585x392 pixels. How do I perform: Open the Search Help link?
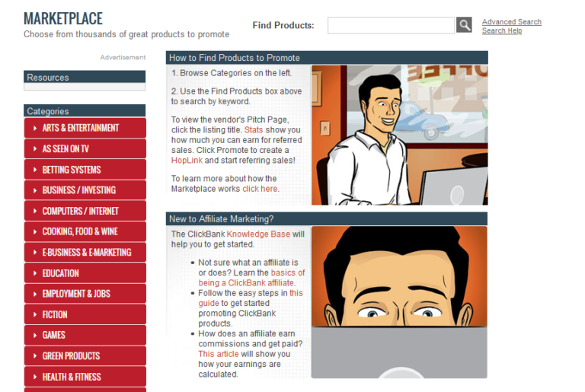click(x=502, y=31)
